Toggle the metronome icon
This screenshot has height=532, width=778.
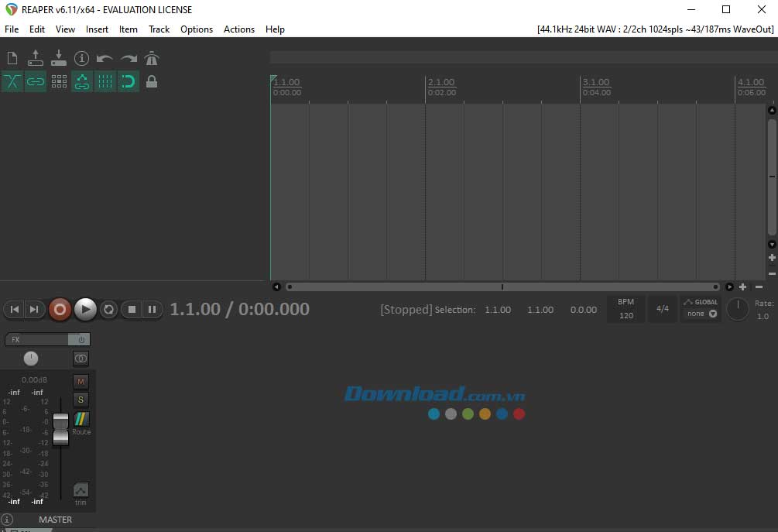pyautogui.click(x=152, y=58)
